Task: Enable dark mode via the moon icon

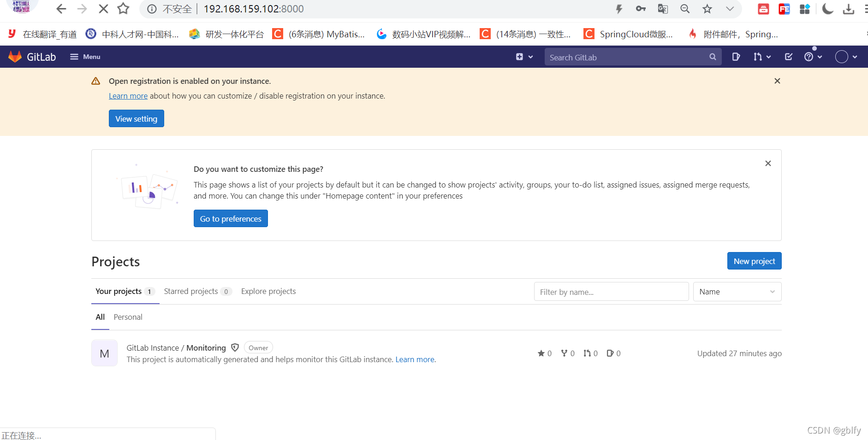Action: pyautogui.click(x=827, y=8)
